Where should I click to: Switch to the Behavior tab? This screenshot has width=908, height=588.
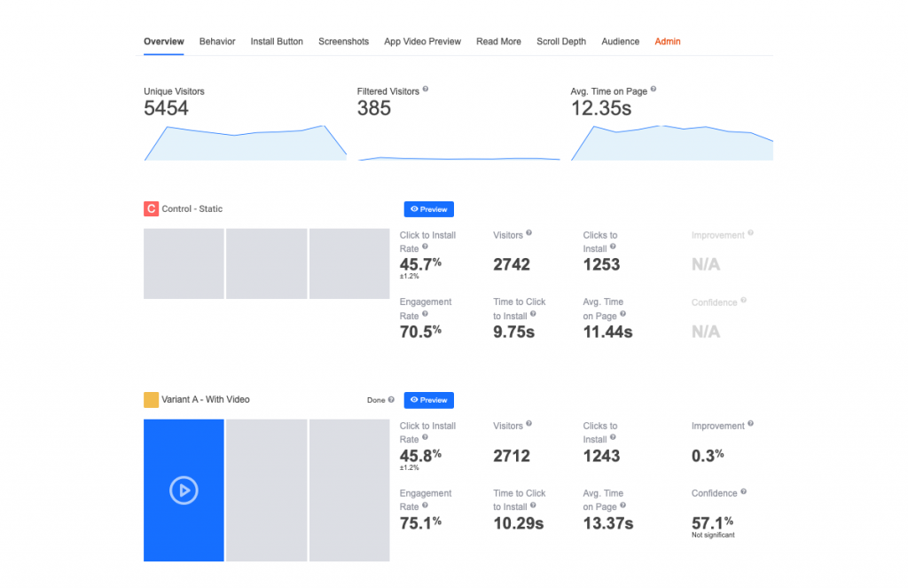[x=217, y=42]
